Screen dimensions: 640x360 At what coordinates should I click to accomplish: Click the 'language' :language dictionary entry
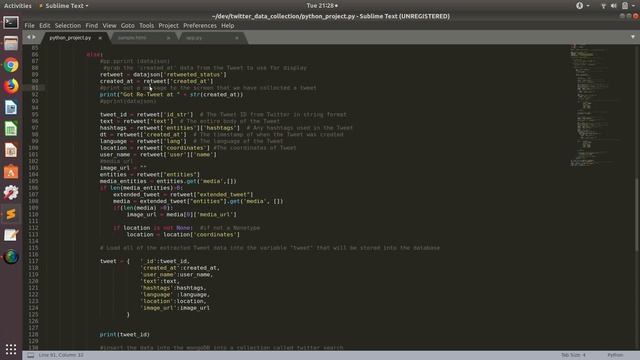175,295
